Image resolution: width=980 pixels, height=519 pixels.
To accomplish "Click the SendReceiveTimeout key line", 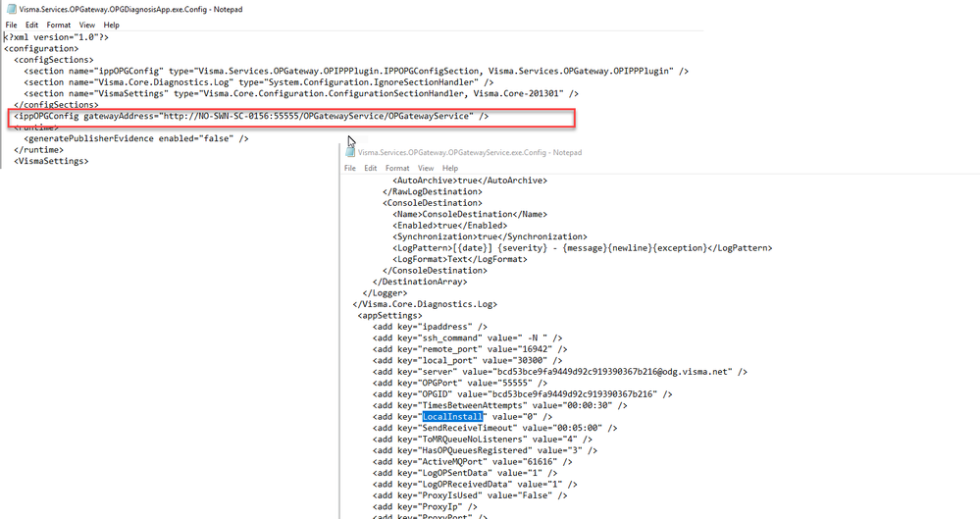I will (x=495, y=429).
